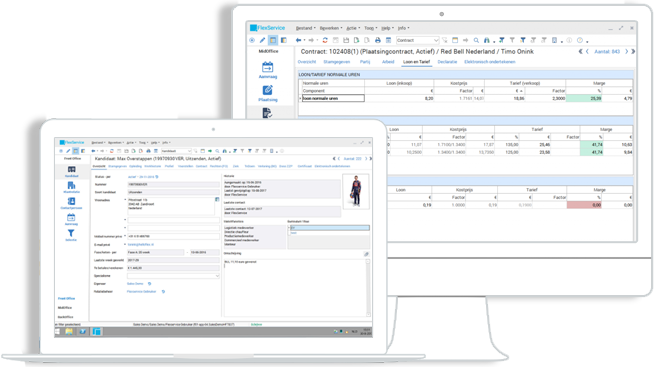Click the 'loon normale uren' component field
The width and height of the screenshot is (654, 367).
(x=333, y=98)
